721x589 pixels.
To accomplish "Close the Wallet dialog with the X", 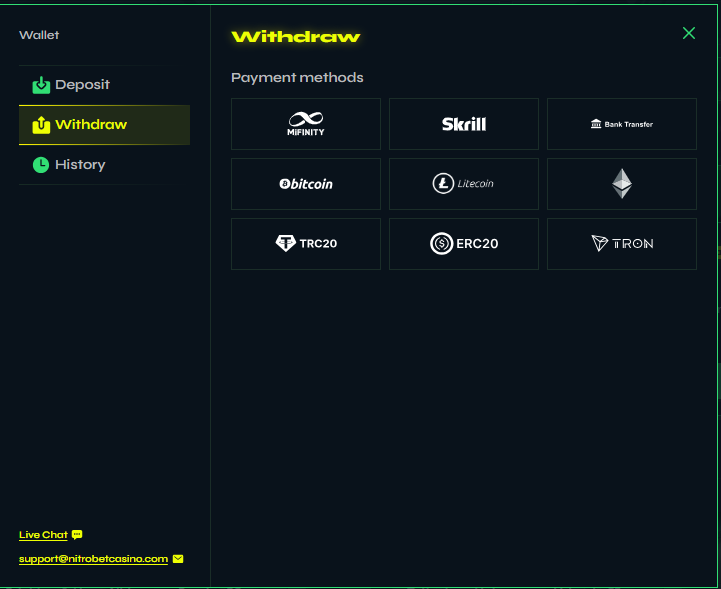I will click(x=688, y=34).
